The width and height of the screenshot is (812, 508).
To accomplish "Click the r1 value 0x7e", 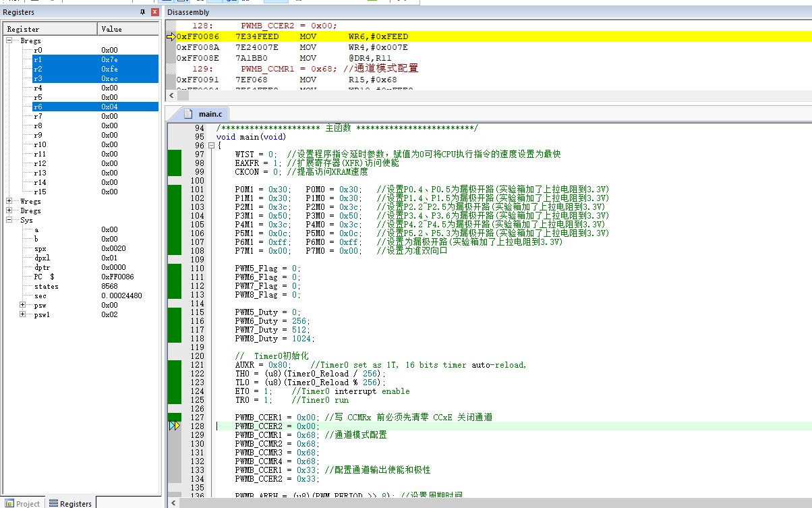I will pyautogui.click(x=110, y=59).
